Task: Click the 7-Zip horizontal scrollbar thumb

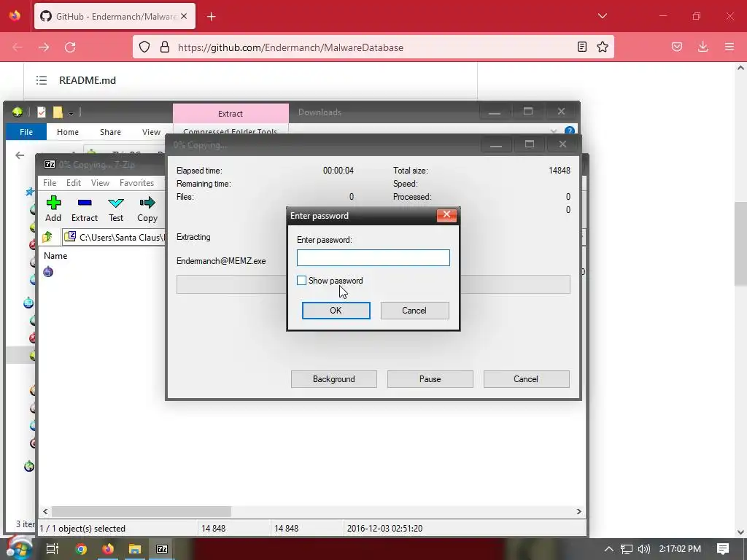Action: click(142, 511)
